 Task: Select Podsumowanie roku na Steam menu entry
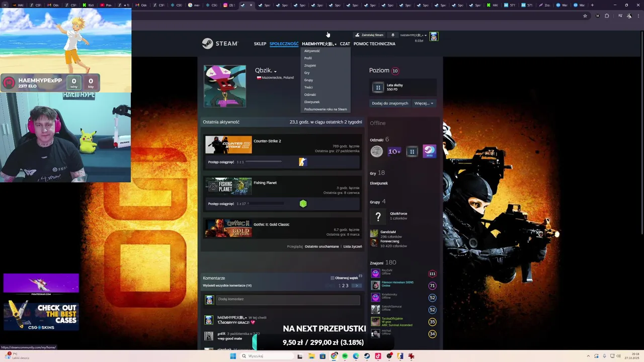point(326,109)
